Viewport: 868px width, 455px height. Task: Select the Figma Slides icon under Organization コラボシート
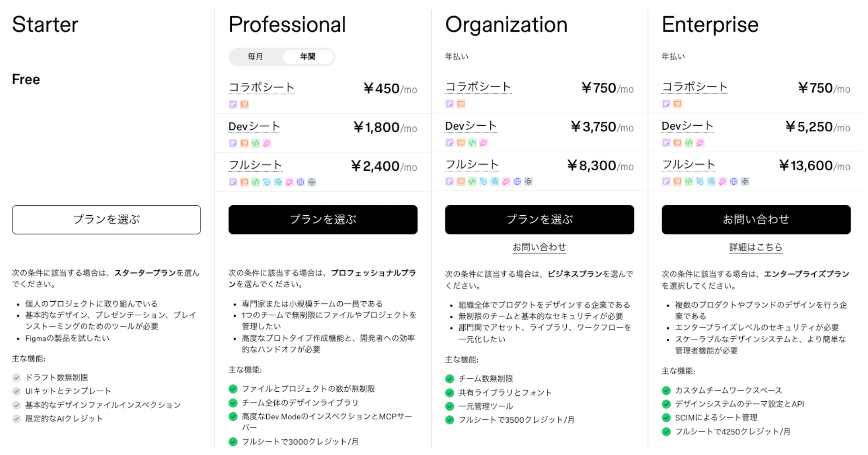(x=461, y=104)
